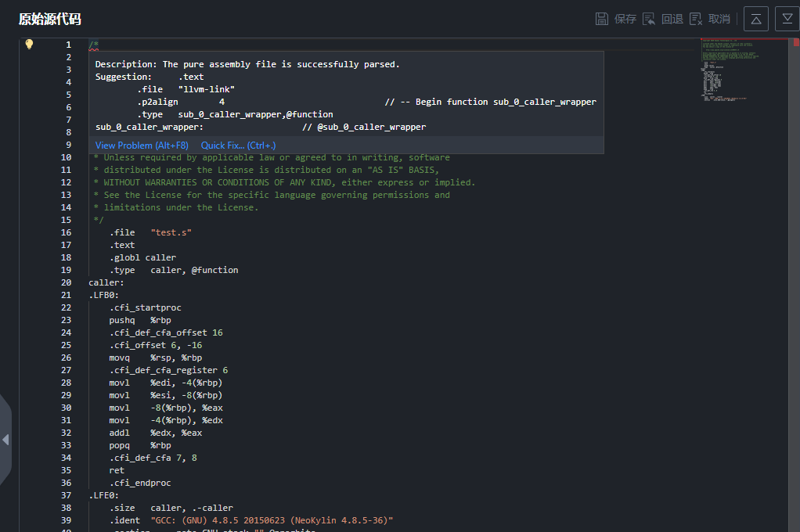The height and width of the screenshot is (532, 800).
Task: Click the '.LFB0:' label
Action: click(103, 295)
